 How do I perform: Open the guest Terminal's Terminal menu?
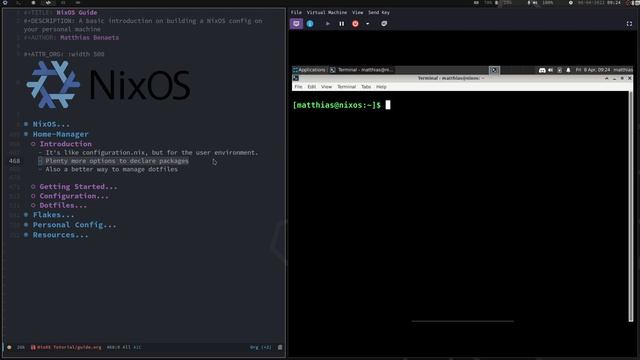347,87
